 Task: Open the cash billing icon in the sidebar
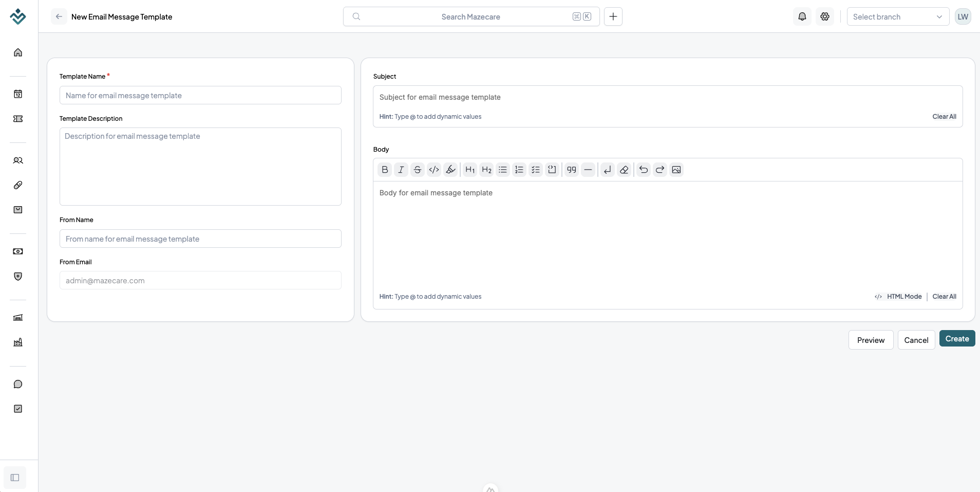pyautogui.click(x=18, y=251)
